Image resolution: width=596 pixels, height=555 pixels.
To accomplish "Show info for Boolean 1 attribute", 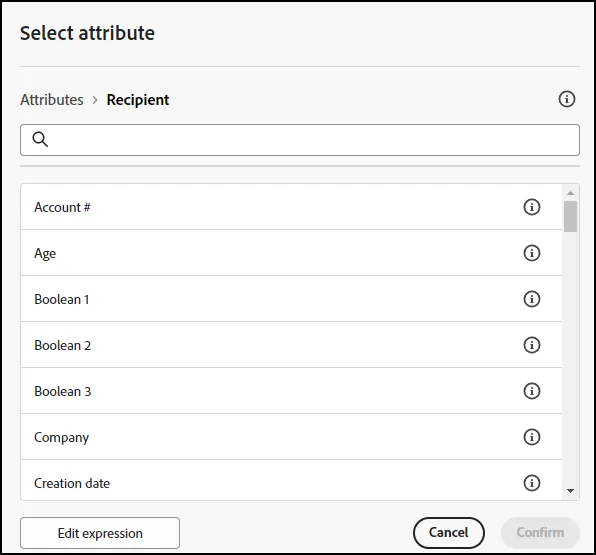I will tap(531, 299).
